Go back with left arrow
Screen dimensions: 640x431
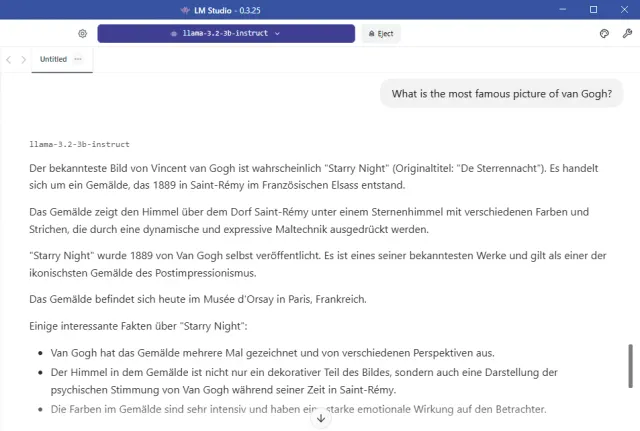coord(9,60)
